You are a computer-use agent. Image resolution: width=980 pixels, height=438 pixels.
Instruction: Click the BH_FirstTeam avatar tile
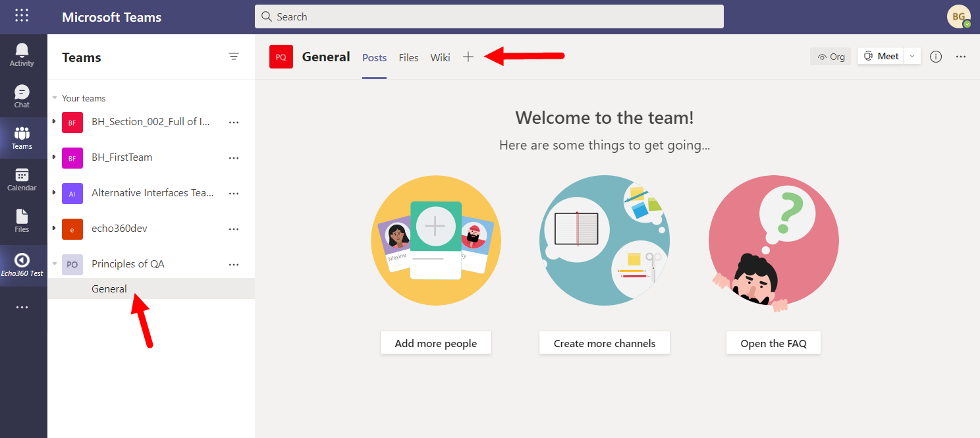click(72, 158)
